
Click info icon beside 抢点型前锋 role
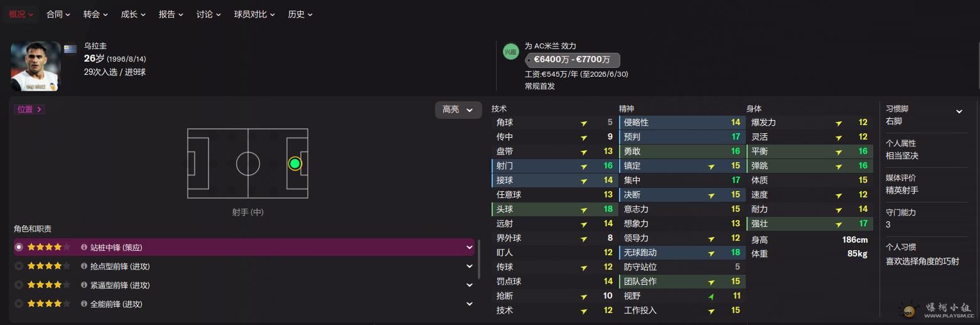click(84, 267)
